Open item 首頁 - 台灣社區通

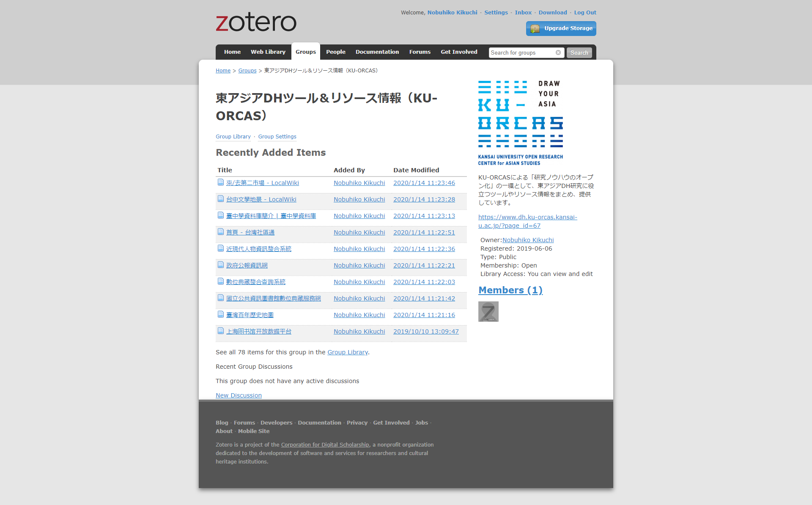coord(250,232)
